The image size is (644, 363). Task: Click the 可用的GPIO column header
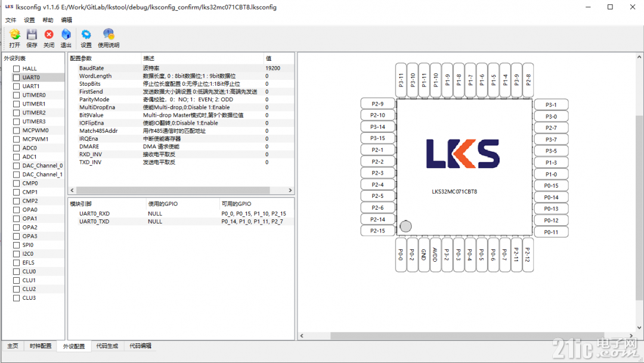pyautogui.click(x=256, y=204)
